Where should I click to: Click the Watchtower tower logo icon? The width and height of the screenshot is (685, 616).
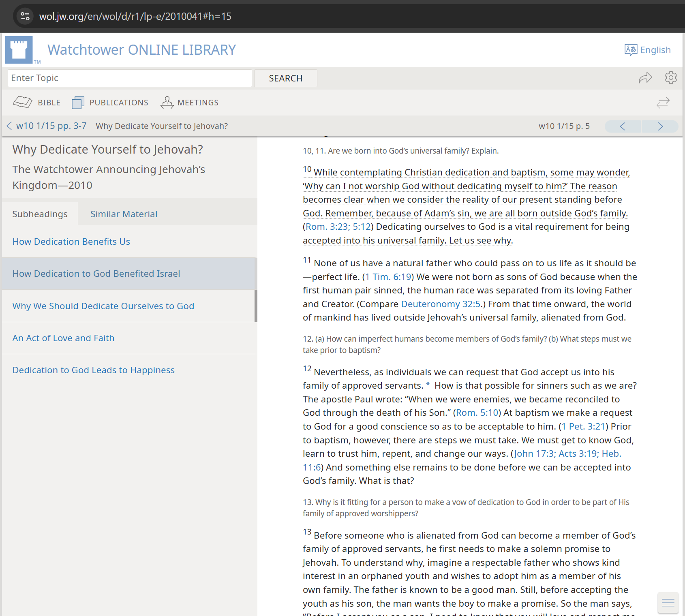pyautogui.click(x=19, y=50)
